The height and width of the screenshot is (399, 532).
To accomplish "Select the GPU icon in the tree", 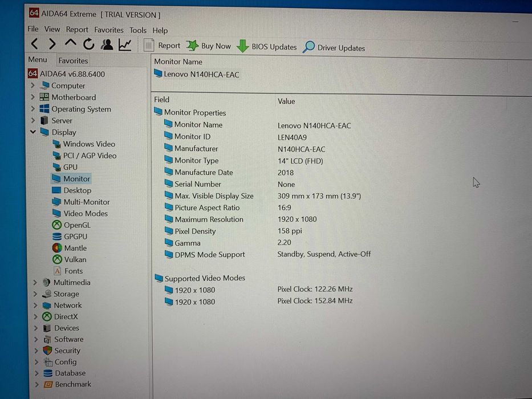I will (x=56, y=167).
